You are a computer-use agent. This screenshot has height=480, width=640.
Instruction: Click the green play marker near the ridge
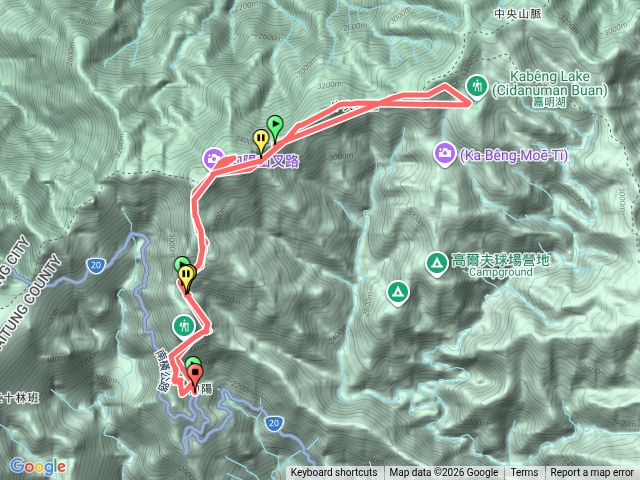click(275, 125)
